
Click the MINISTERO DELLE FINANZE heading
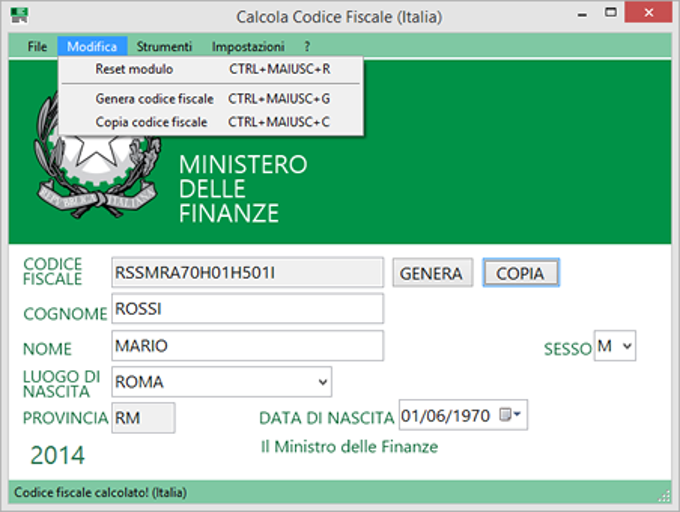pos(243,189)
